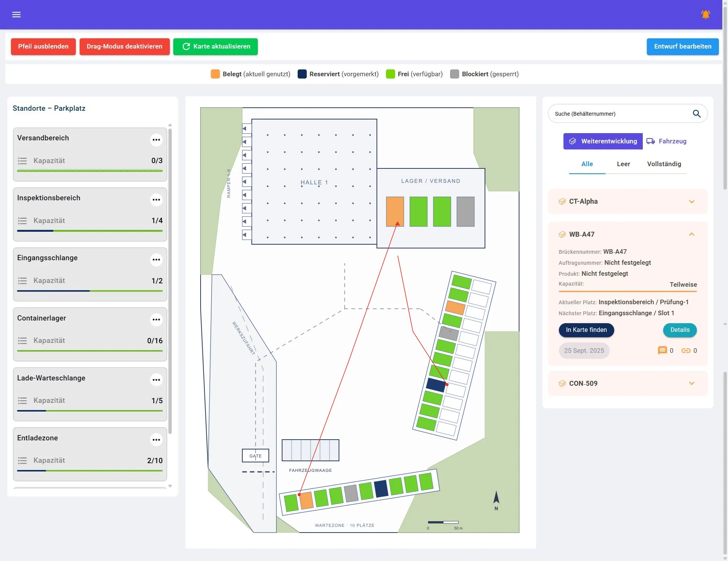Click Pfeil ausblenden button
This screenshot has height=561, width=728.
(43, 46)
